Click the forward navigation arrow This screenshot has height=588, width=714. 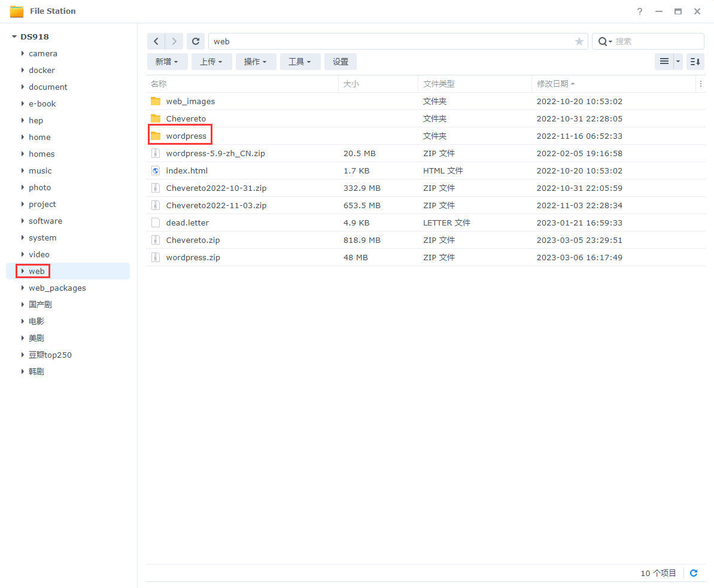(x=174, y=41)
